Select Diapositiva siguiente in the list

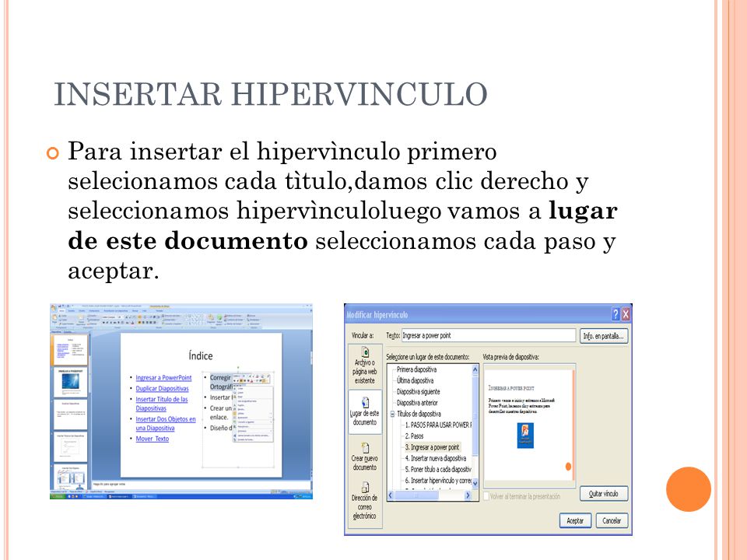point(419,391)
